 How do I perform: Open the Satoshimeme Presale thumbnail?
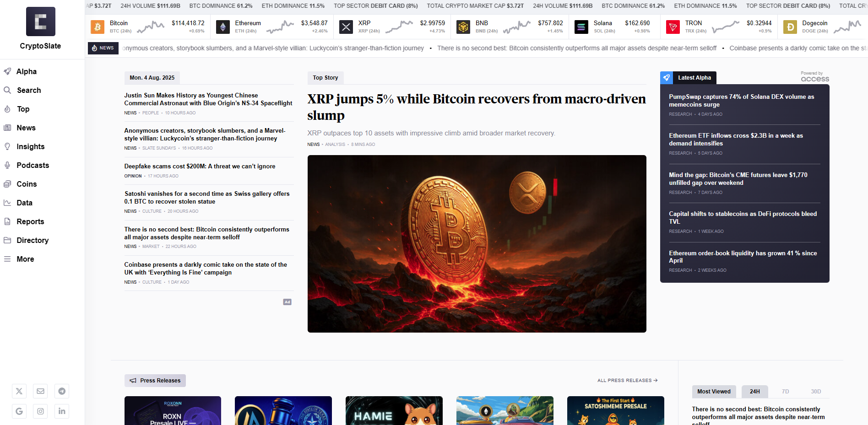(616, 410)
